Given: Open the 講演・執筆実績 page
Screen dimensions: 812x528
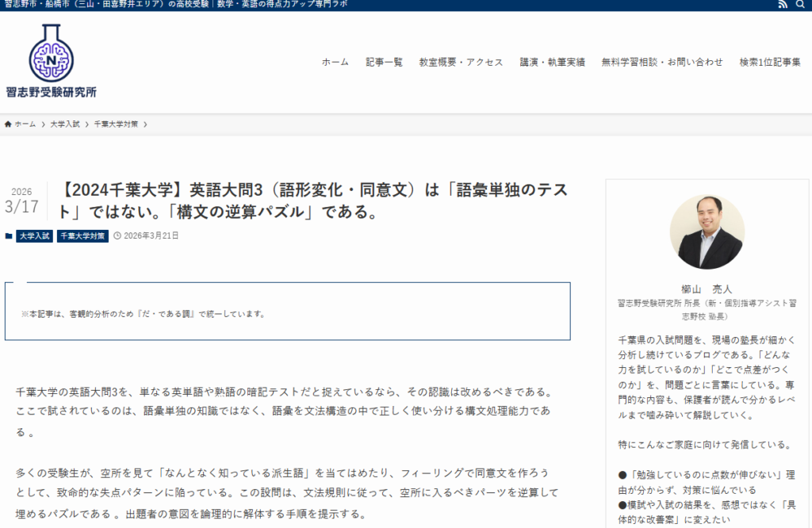Looking at the screenshot, I should coord(552,63).
